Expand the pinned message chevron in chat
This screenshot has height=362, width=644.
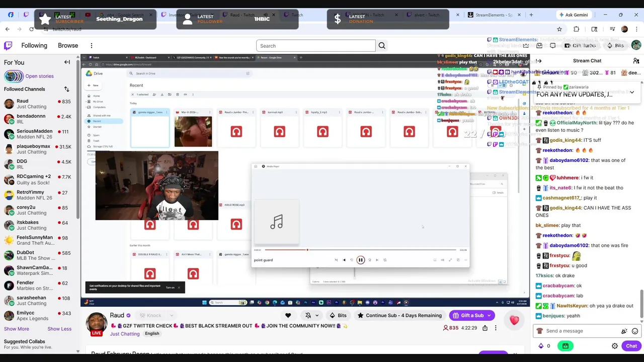(632, 92)
